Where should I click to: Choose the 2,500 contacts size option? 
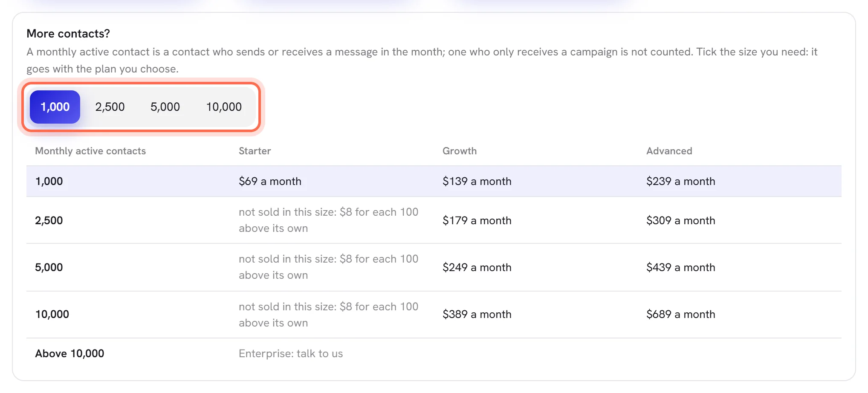coord(110,107)
